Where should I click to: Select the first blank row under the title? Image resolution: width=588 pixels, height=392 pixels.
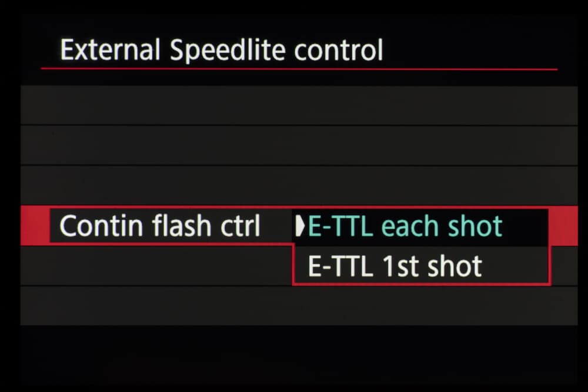(299, 105)
